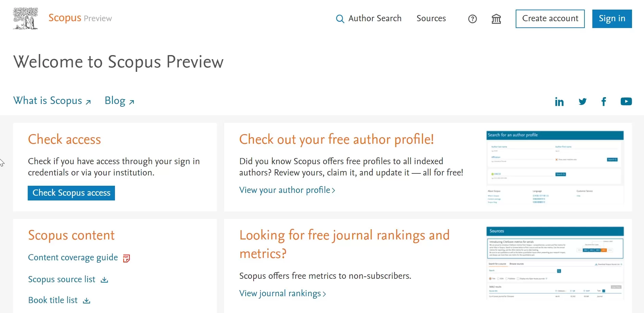The width and height of the screenshot is (644, 313).
Task: Click the Create account button
Action: coord(550,19)
